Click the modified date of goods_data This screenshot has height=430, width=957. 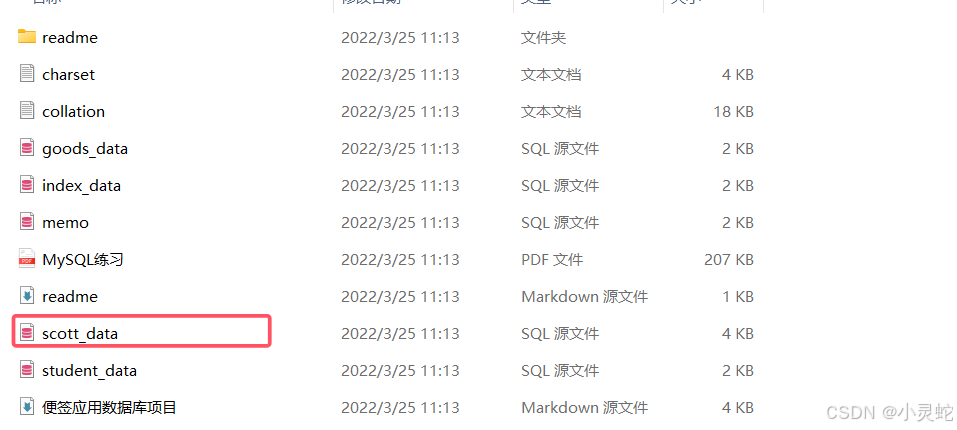pos(400,149)
